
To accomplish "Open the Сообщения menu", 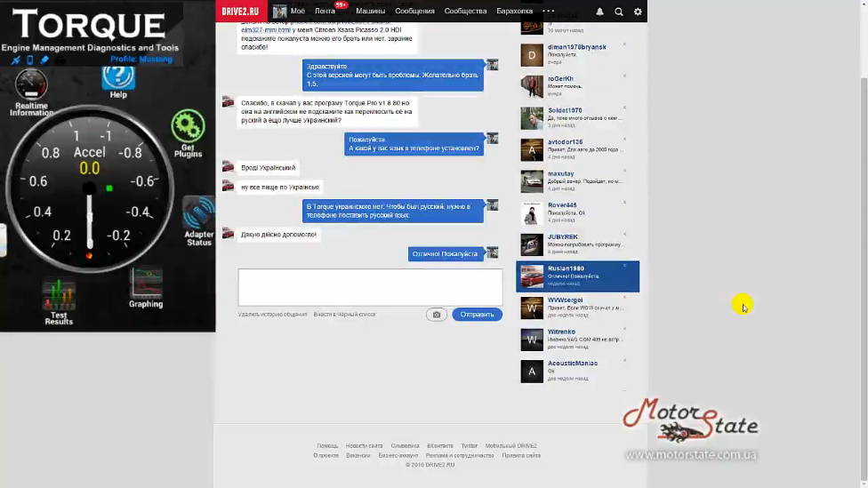I will [414, 11].
